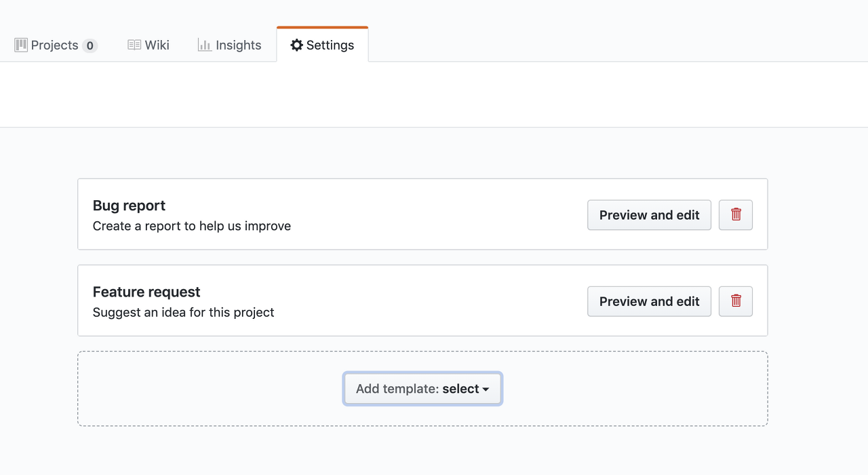Click the 'Create a report to help us improve' text
This screenshot has height=475, width=868.
(x=192, y=226)
